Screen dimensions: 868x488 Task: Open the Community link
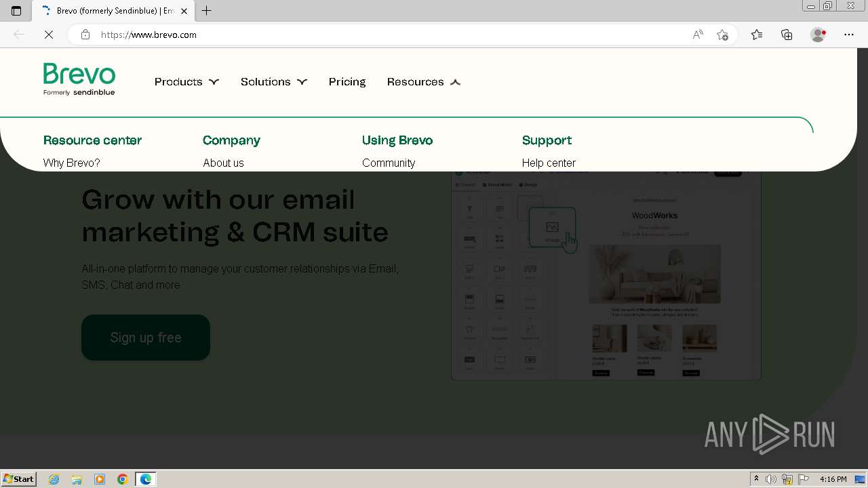pos(389,163)
